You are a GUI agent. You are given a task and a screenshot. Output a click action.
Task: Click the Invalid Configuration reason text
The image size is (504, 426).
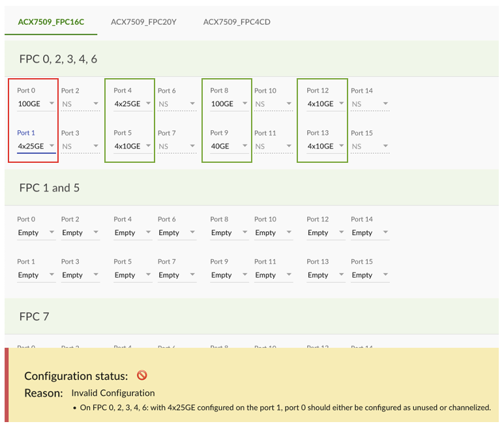113,393
